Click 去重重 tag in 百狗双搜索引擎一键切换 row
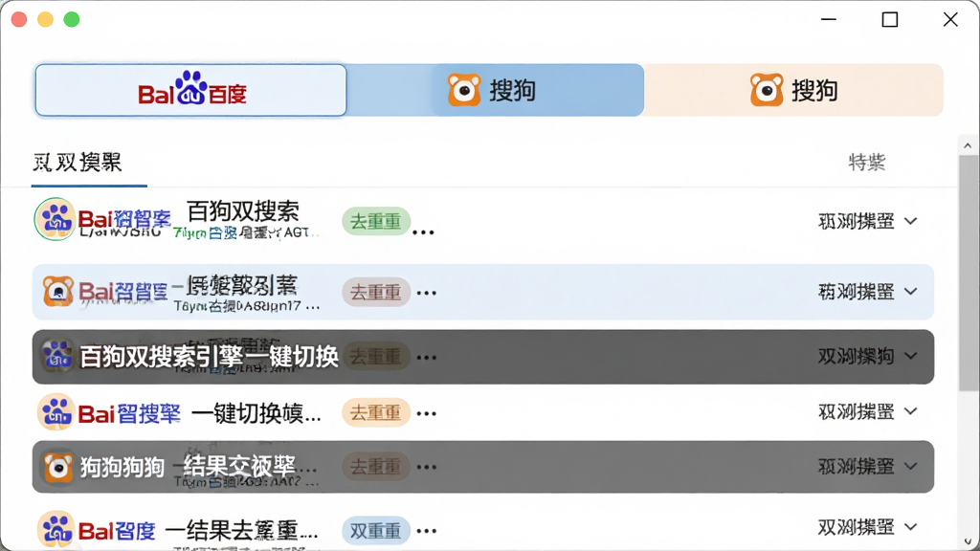 click(375, 357)
